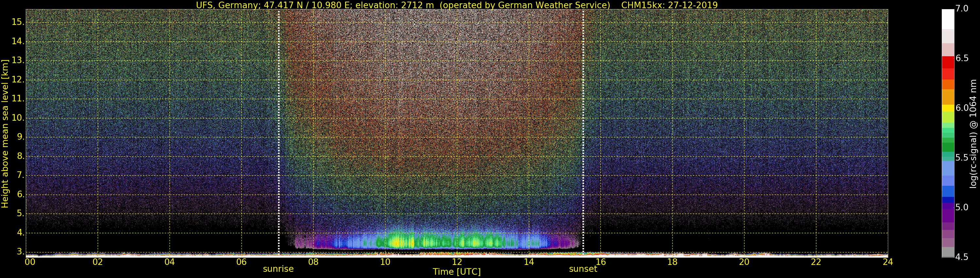Viewport: 980px width, 278px height.
Task: Click height axis tick label '7.'
Action: (x=20, y=175)
